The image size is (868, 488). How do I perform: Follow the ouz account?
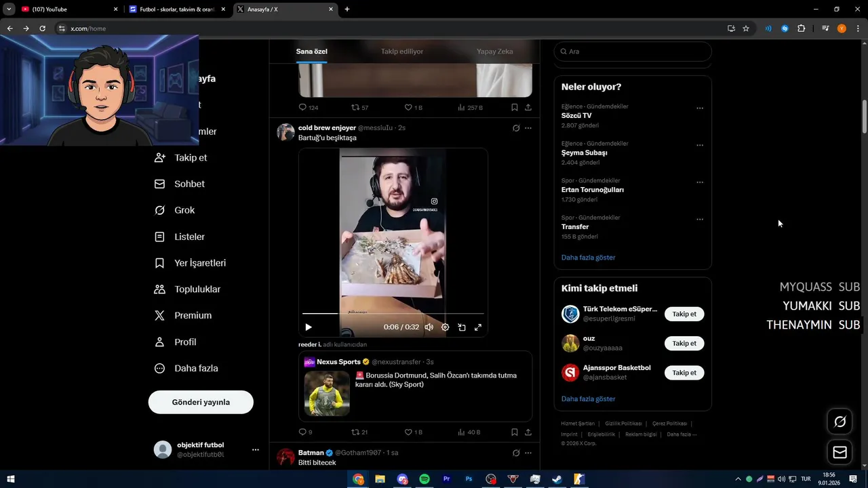click(x=684, y=343)
